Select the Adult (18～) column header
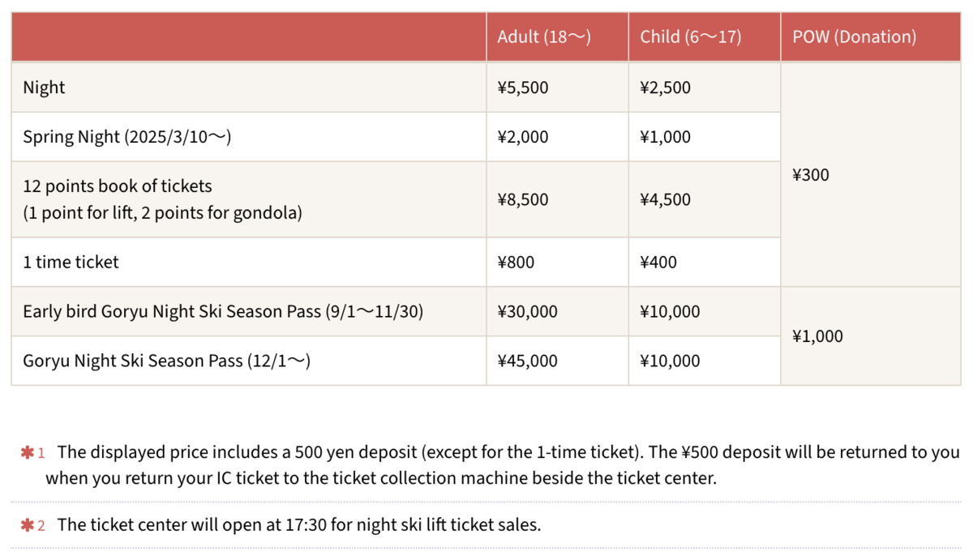Image resolution: width=973 pixels, height=560 pixels. [x=544, y=36]
